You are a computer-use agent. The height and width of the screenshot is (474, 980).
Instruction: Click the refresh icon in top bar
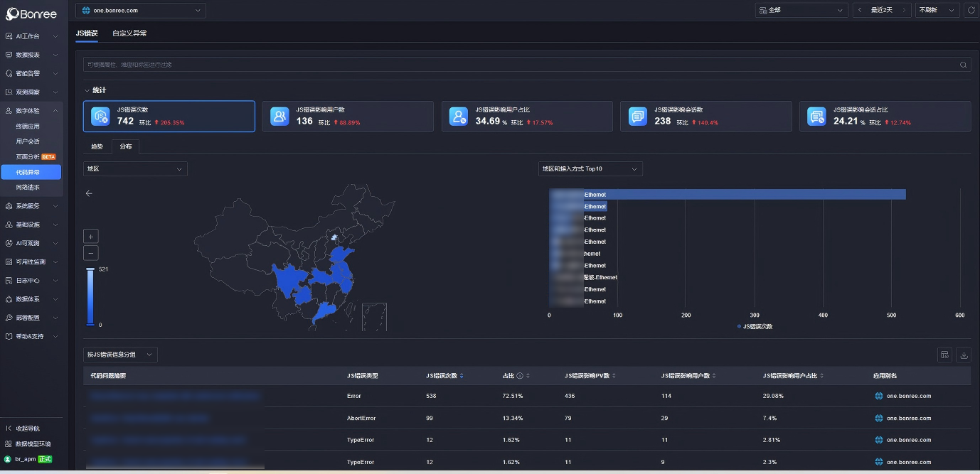pyautogui.click(x=971, y=10)
